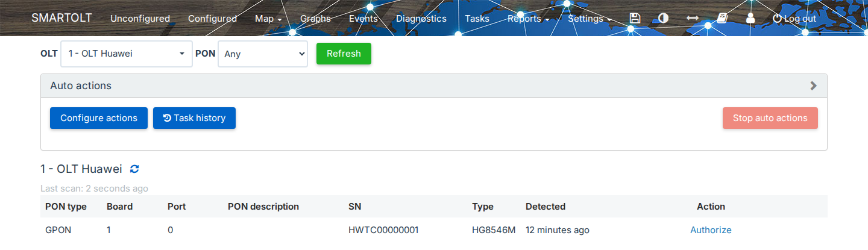Viewport: 868px width, 250px height.
Task: Authorize the HWTC00000001 ONU
Action: pyautogui.click(x=711, y=230)
